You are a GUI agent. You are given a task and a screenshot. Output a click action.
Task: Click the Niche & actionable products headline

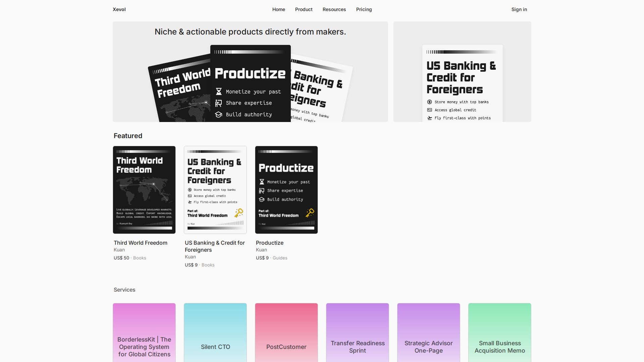pos(250,32)
